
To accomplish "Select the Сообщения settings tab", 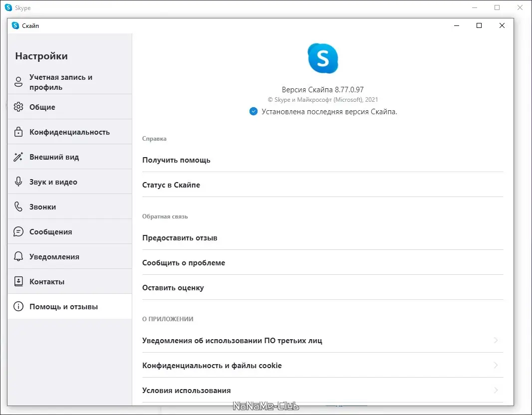I will point(70,231).
